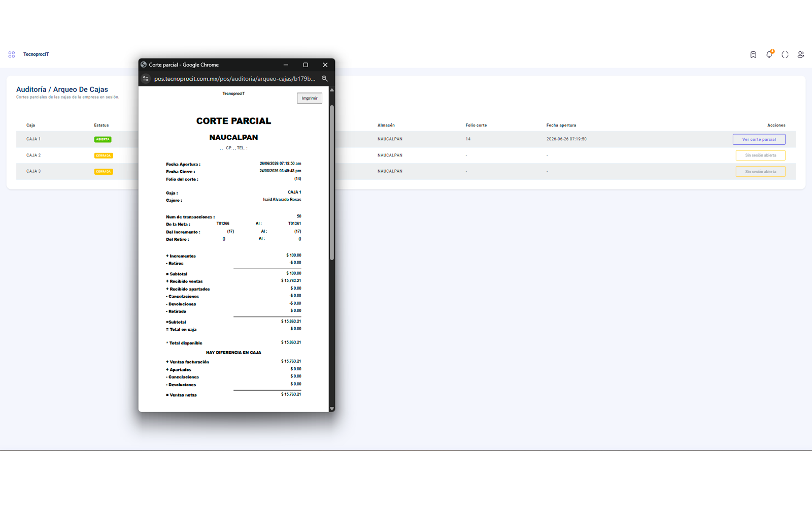Click the site info icon in address bar
Image resolution: width=812 pixels, height=508 pixels.
[146, 79]
